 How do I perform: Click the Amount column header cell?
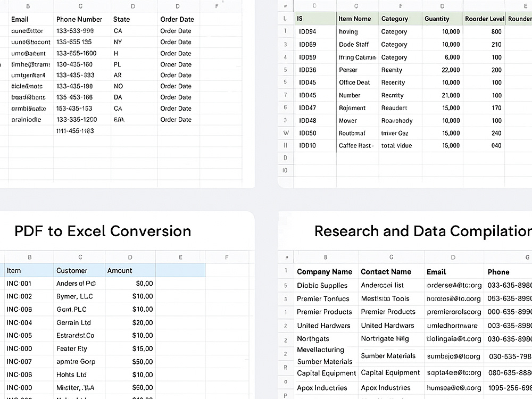(x=130, y=270)
